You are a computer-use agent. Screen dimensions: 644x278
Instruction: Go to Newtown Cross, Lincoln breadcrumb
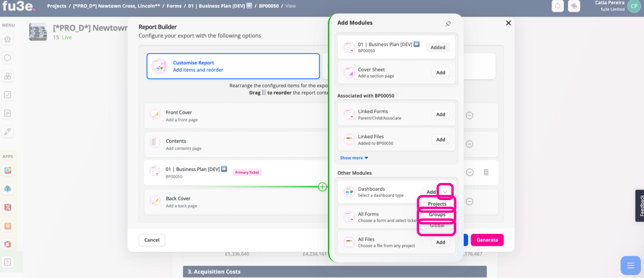pos(116,6)
